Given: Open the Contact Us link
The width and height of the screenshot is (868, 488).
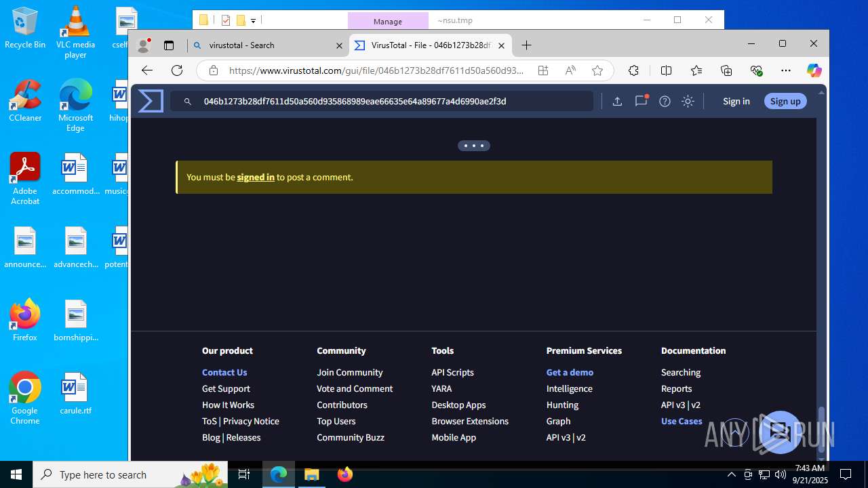Looking at the screenshot, I should pos(224,372).
